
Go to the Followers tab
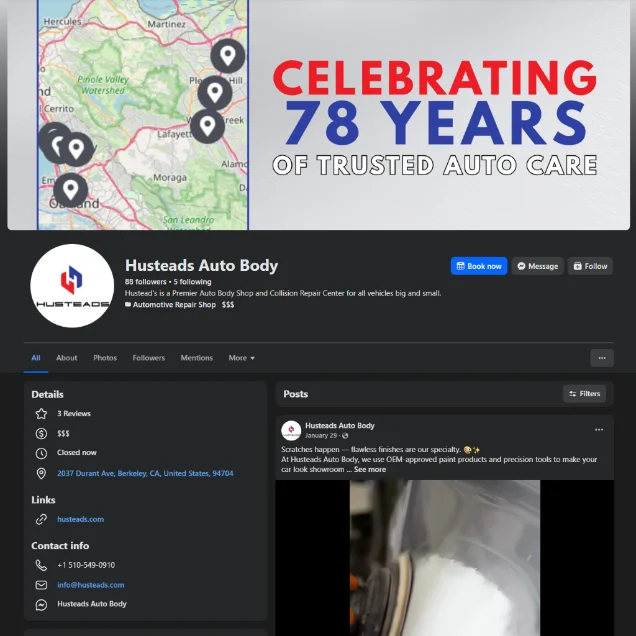(148, 358)
